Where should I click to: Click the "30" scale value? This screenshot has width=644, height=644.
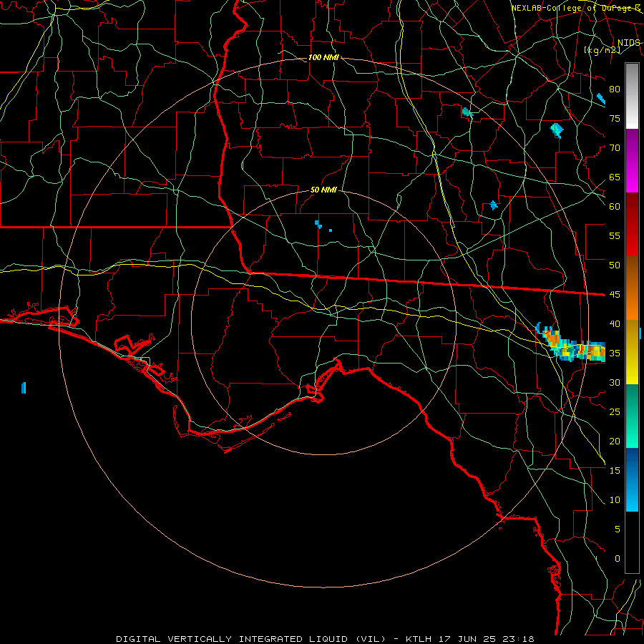tap(615, 383)
